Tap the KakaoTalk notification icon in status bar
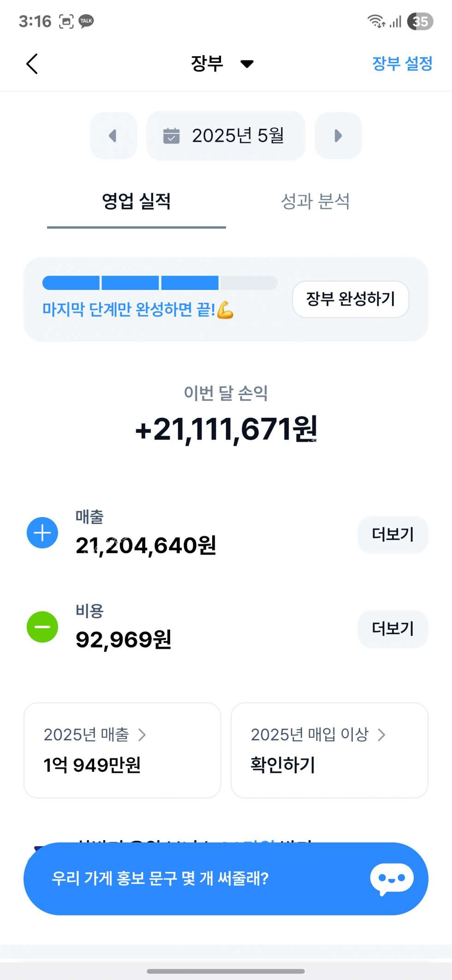Image resolution: width=452 pixels, height=980 pixels. (x=86, y=21)
